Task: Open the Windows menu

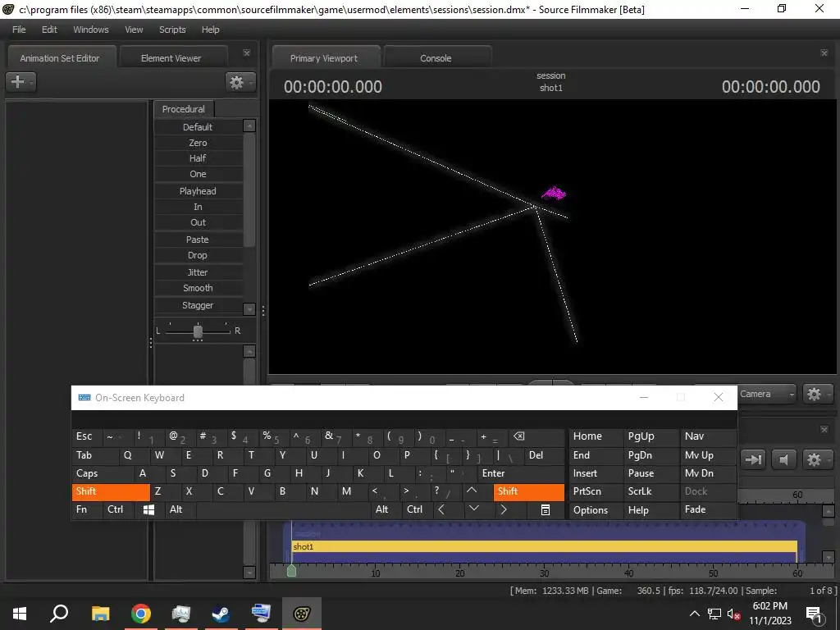Action: click(x=90, y=30)
